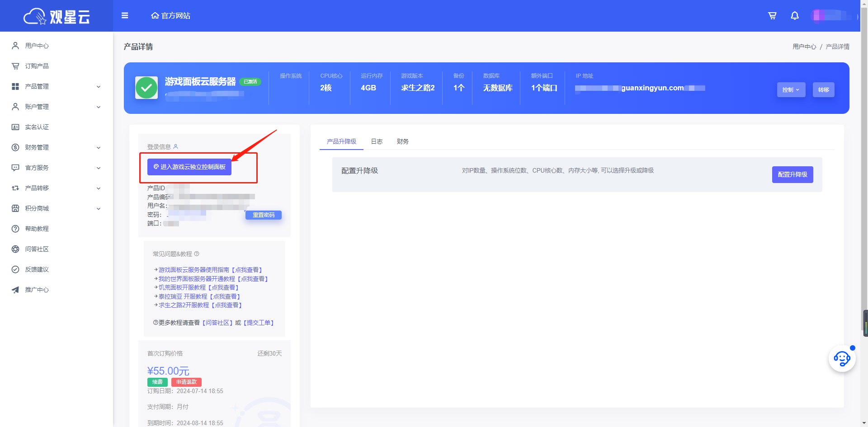The height and width of the screenshot is (427, 868).
Task: Click the 求生之路2 game version value
Action: [418, 88]
